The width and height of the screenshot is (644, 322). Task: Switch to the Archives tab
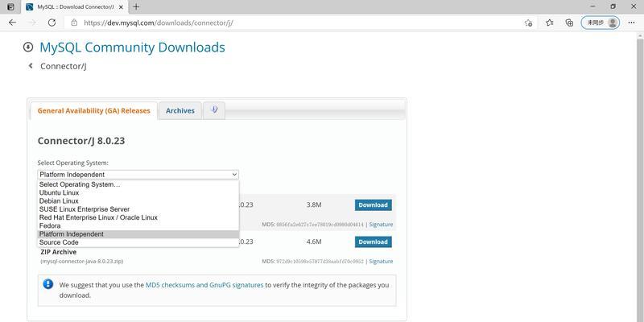[180, 111]
